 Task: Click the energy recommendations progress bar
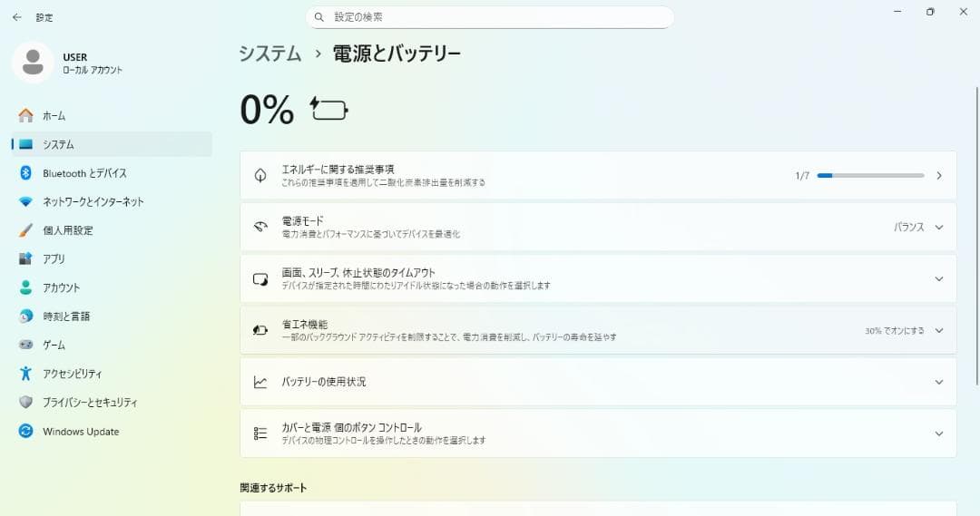point(870,175)
